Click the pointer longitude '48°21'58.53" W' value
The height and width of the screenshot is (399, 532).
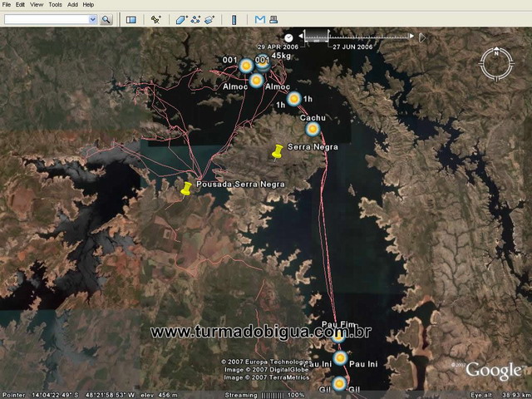point(110,396)
